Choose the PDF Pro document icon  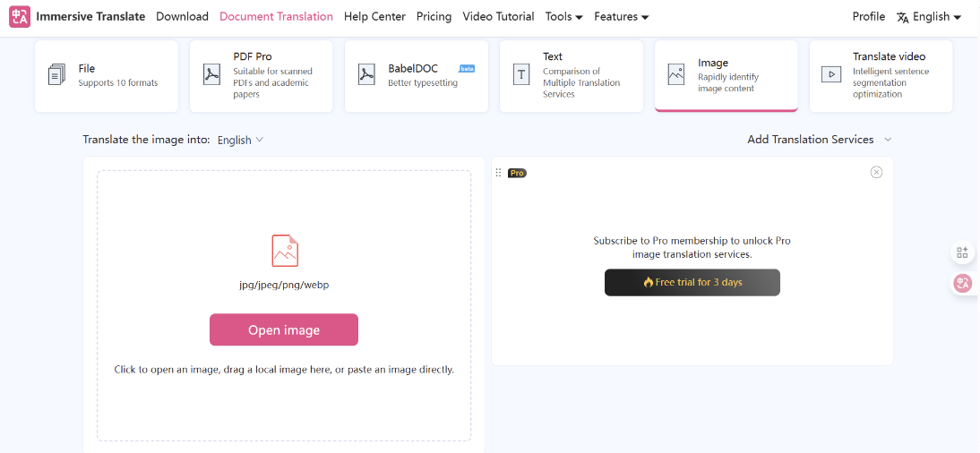point(211,75)
